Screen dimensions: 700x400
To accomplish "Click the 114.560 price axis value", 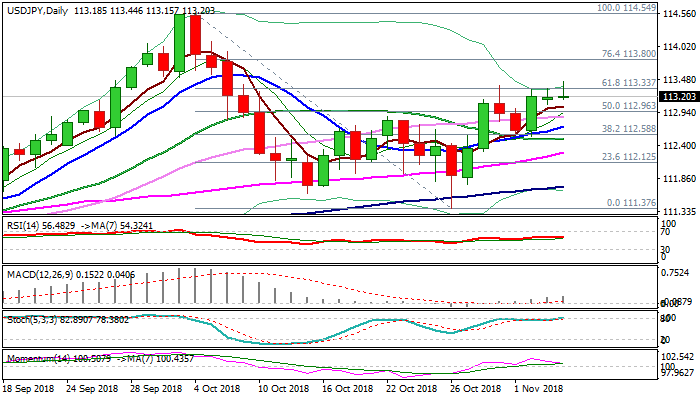I will pos(679,14).
